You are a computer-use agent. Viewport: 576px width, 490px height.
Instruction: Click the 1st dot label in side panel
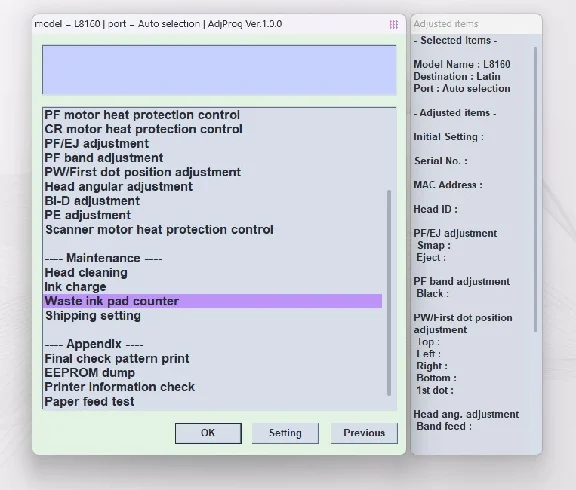(x=435, y=390)
